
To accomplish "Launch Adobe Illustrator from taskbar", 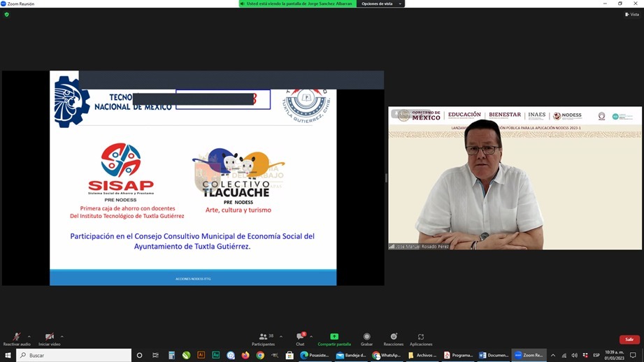I will tap(201, 355).
